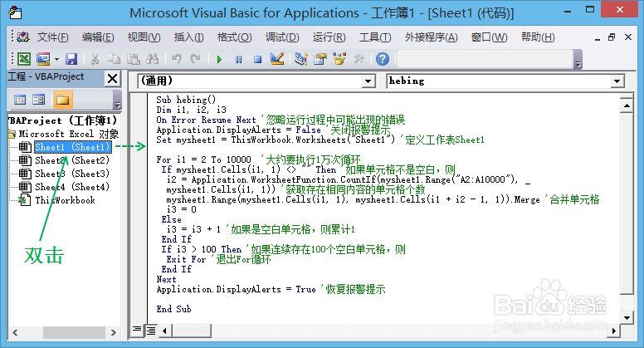Save the workbook with the floppy icon

click(71, 59)
